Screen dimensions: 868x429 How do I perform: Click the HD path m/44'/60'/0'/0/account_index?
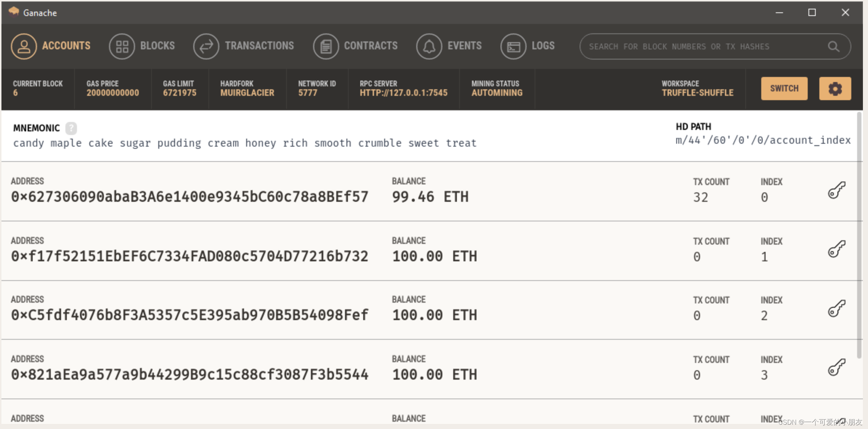[763, 140]
